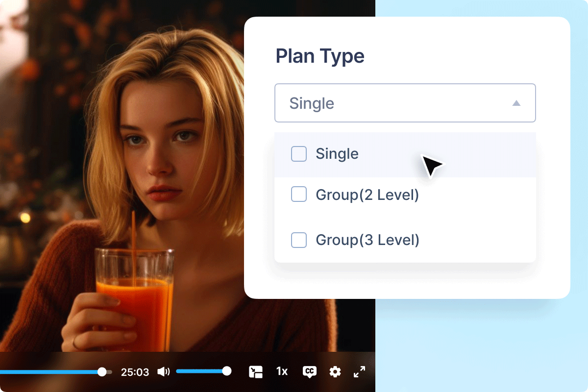588x392 pixels.
Task: Click the 25:03 timestamp display
Action: (135, 371)
